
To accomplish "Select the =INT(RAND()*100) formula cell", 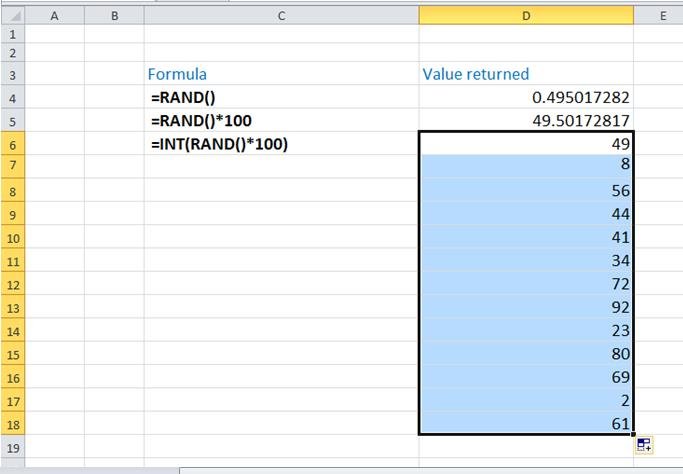I will point(281,144).
